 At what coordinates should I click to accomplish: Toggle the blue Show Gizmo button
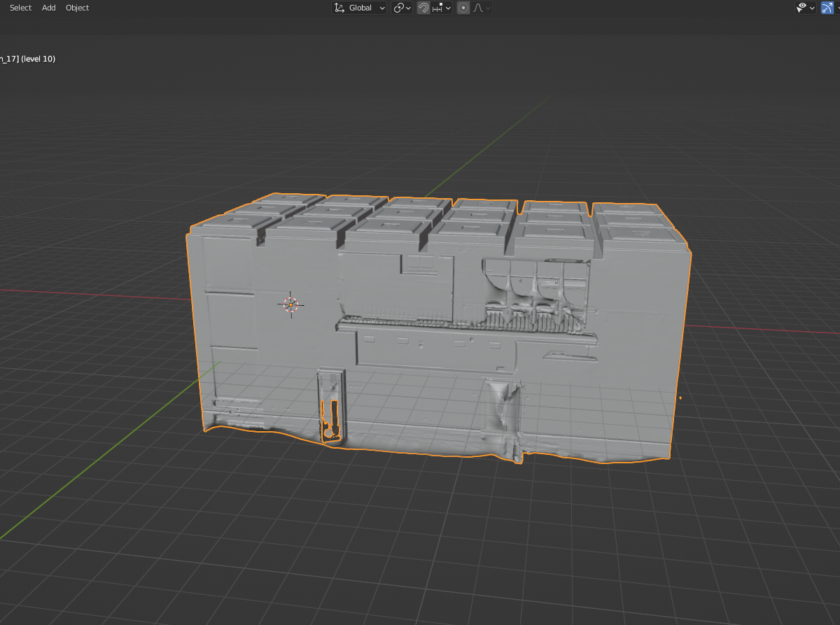827,8
